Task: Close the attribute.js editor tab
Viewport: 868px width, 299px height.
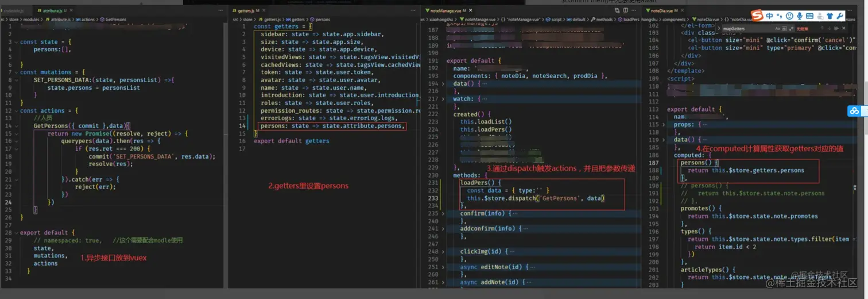Action: click(x=71, y=10)
